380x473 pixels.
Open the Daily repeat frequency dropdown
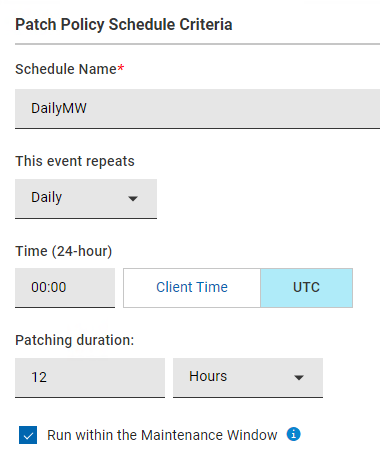[x=86, y=199]
